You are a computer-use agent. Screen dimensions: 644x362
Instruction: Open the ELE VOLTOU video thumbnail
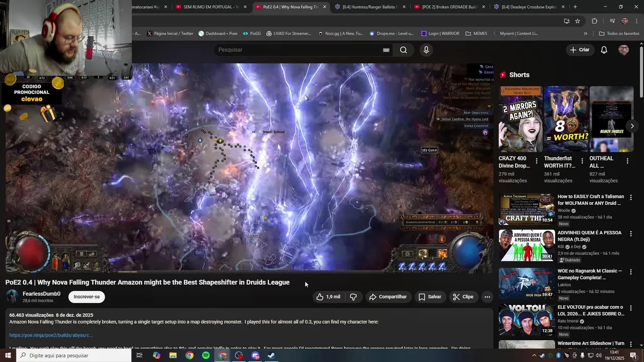tap(526, 320)
